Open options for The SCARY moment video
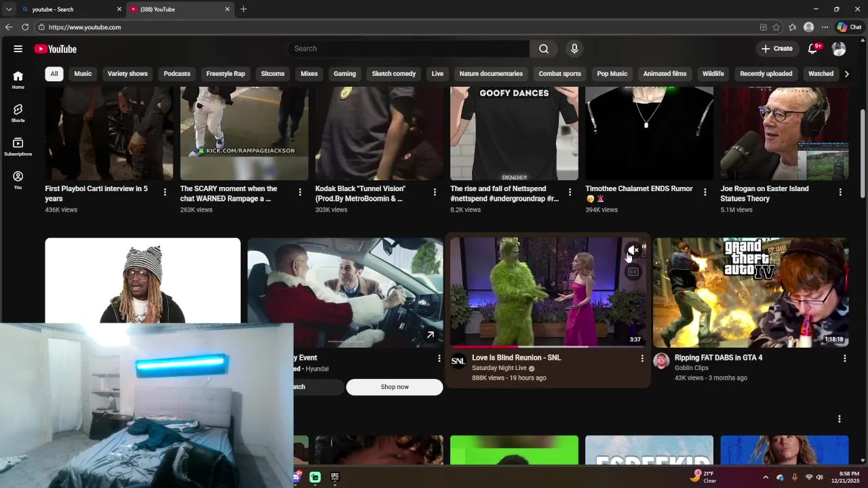The width and height of the screenshot is (868, 488). [x=300, y=192]
